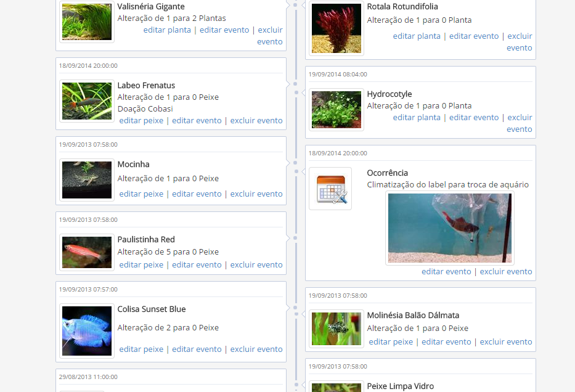Screen dimensions: 575x392
Task: Open the Hydrocotyle plant thumbnail
Action: pos(336,110)
